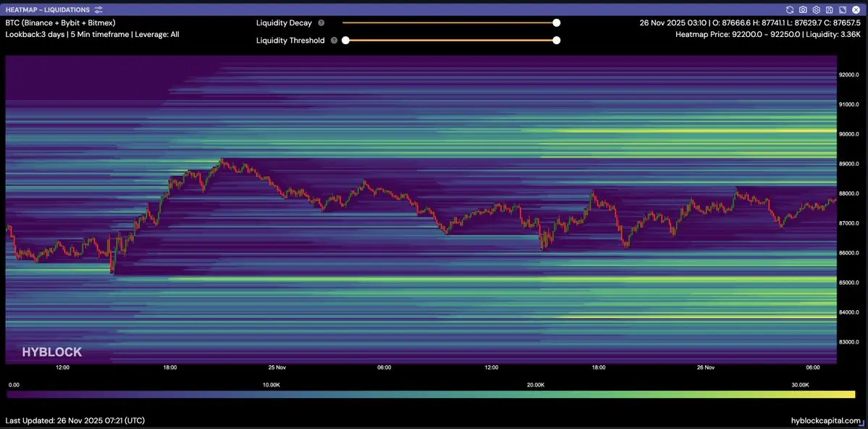This screenshot has width=868, height=429.
Task: Click the Liquidity Threshold left handle
Action: click(345, 40)
